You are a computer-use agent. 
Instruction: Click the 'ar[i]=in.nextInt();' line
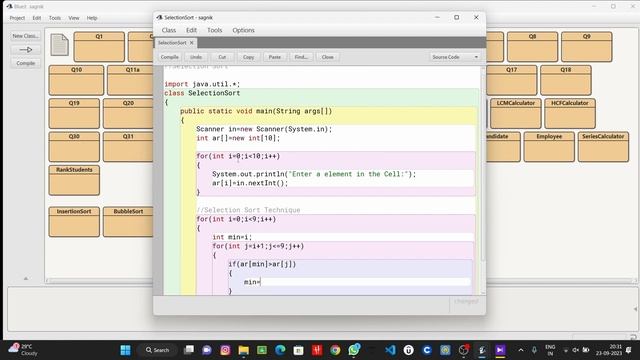(x=250, y=183)
